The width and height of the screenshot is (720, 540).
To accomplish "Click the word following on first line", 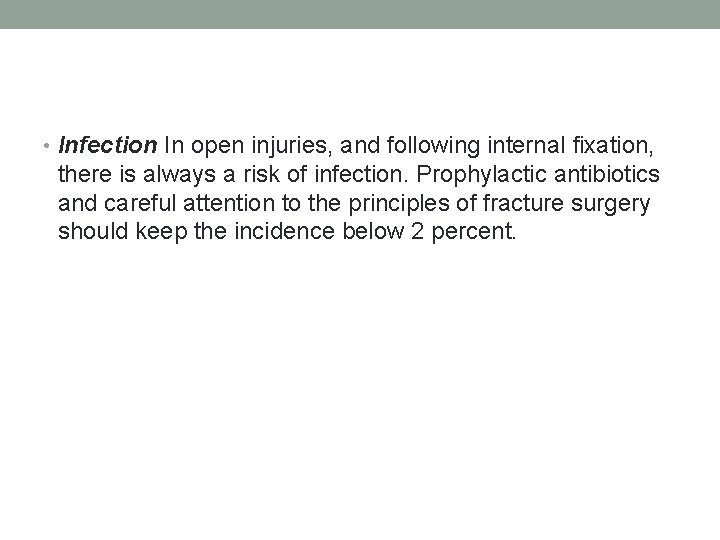I will pyautogui.click(x=433, y=147).
